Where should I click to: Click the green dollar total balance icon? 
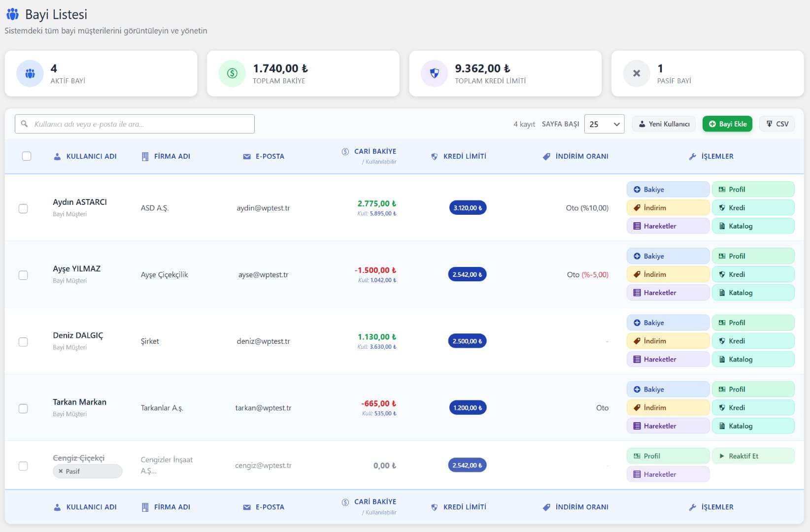(x=232, y=73)
